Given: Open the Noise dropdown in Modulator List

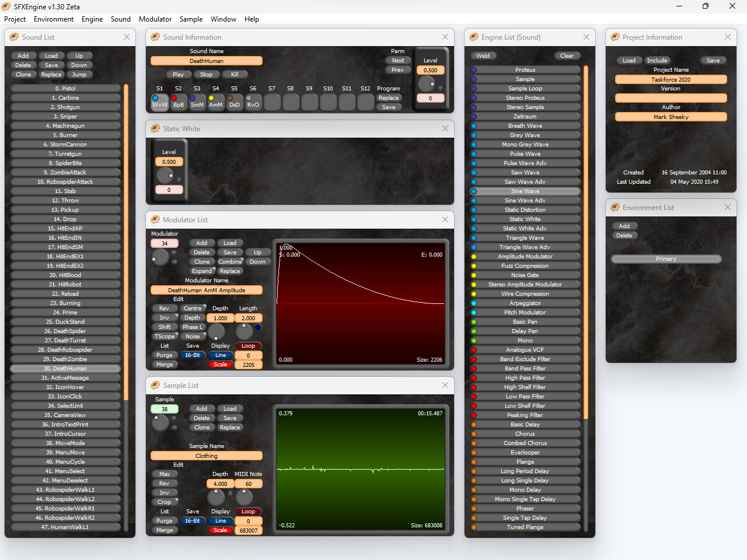Looking at the screenshot, I should 193,336.
